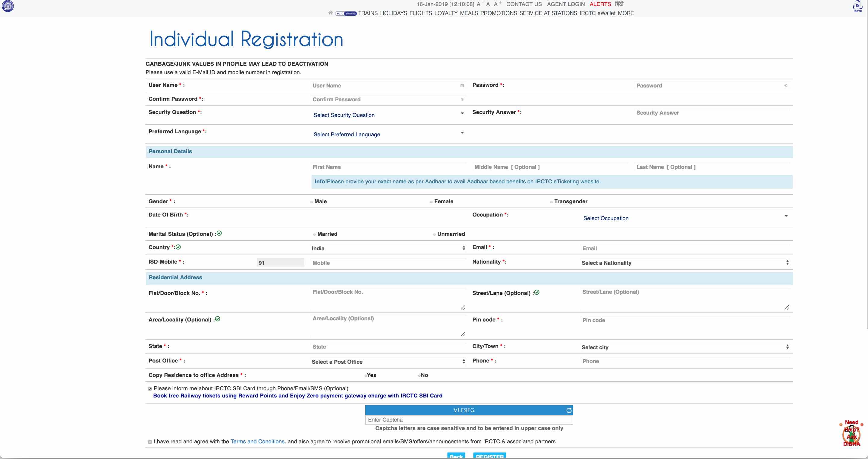Check the Terms and Conditions agreement box
This screenshot has width=868, height=459.
(x=150, y=442)
